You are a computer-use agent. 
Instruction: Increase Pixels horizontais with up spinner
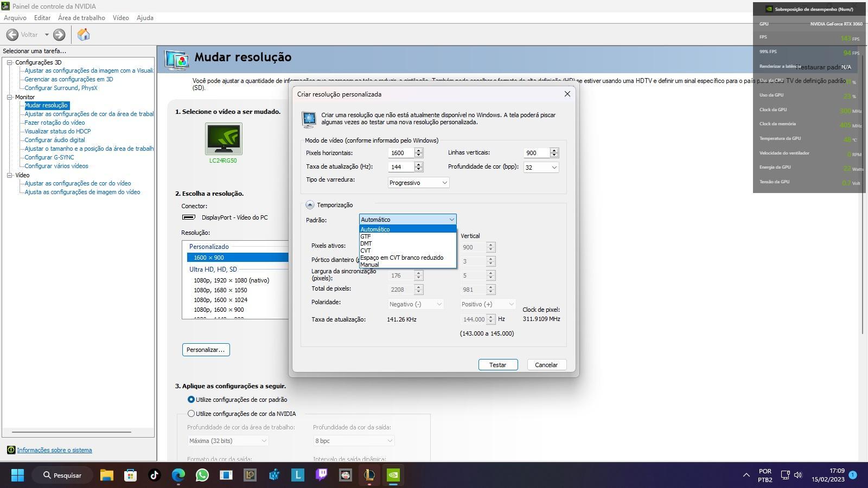pos(418,150)
